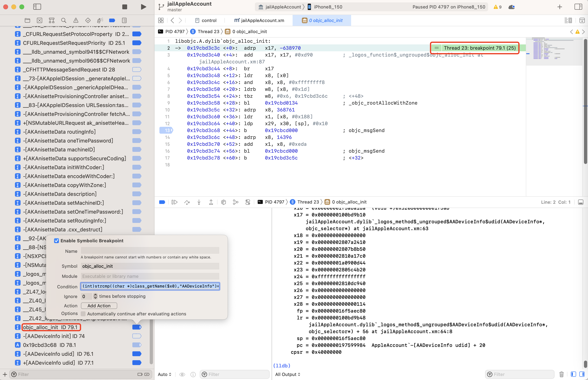Click Continue program execution

click(174, 202)
